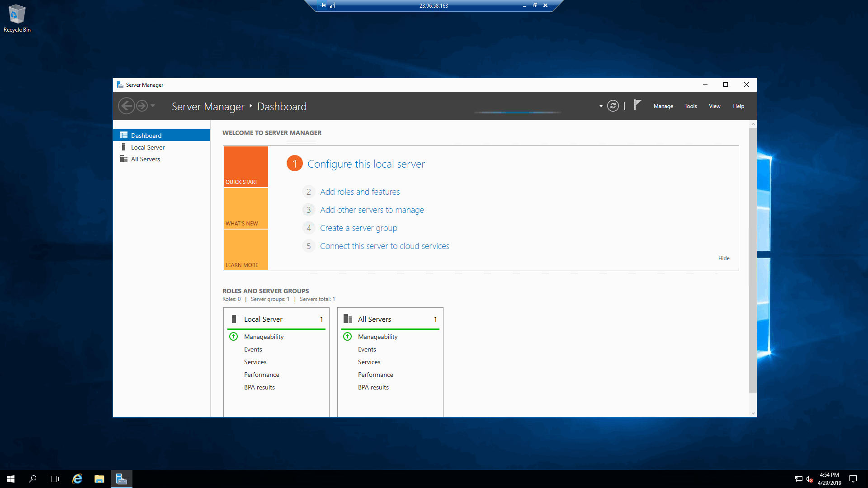Click Add other servers to manage

click(x=372, y=210)
